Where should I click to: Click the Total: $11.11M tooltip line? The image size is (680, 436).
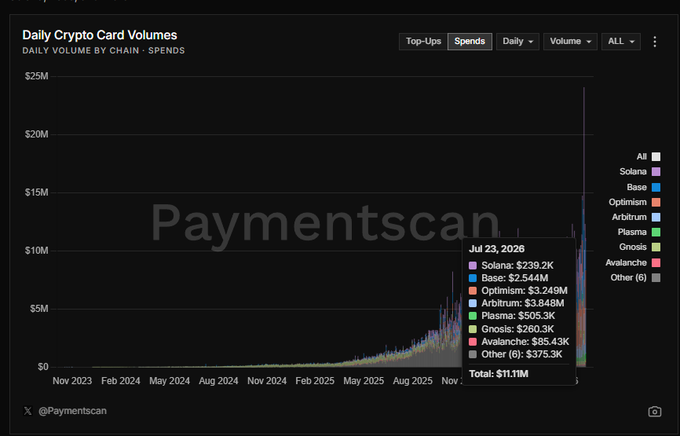tap(499, 374)
